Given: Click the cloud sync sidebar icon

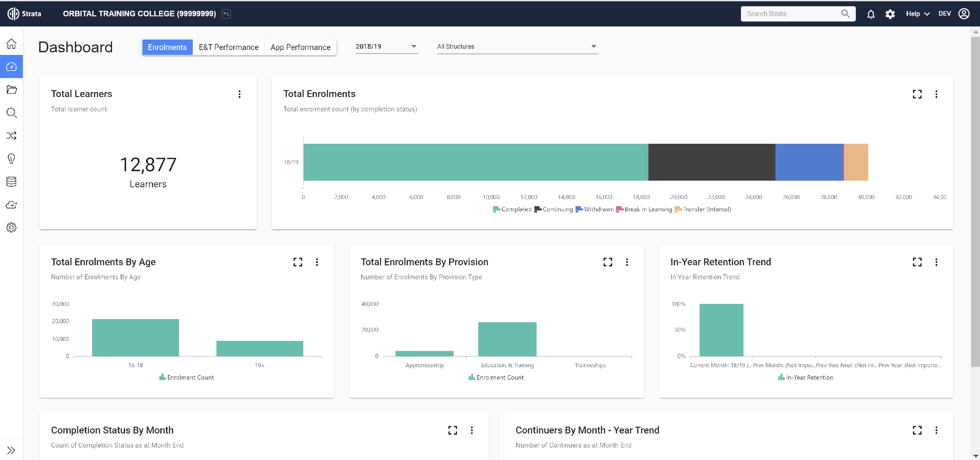Looking at the screenshot, I should pos(11,205).
